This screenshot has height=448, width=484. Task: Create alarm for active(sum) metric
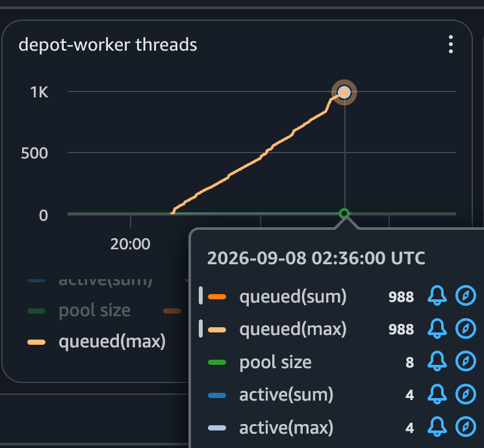tap(437, 394)
